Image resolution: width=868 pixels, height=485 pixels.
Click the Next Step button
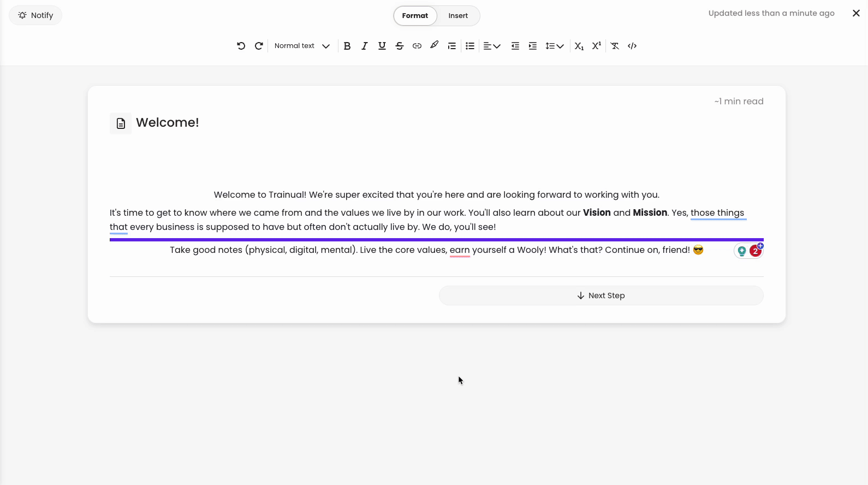pos(601,295)
